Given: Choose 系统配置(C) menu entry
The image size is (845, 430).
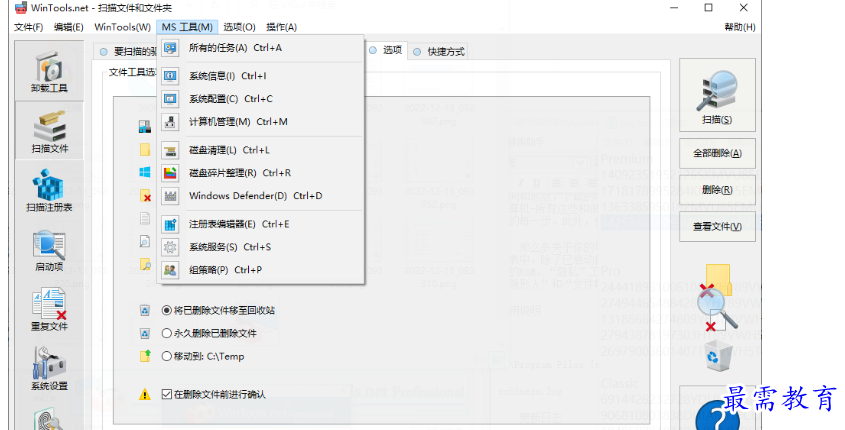Looking at the screenshot, I should tap(261, 99).
